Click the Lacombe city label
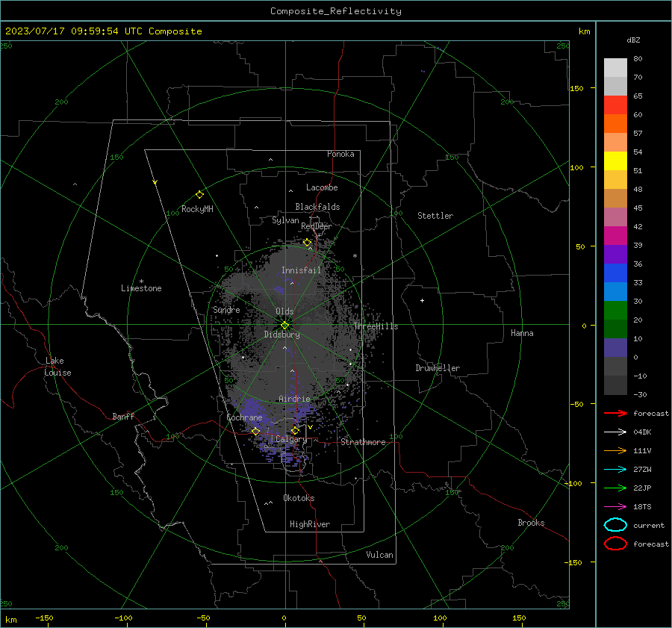The image size is (672, 628). [x=322, y=187]
